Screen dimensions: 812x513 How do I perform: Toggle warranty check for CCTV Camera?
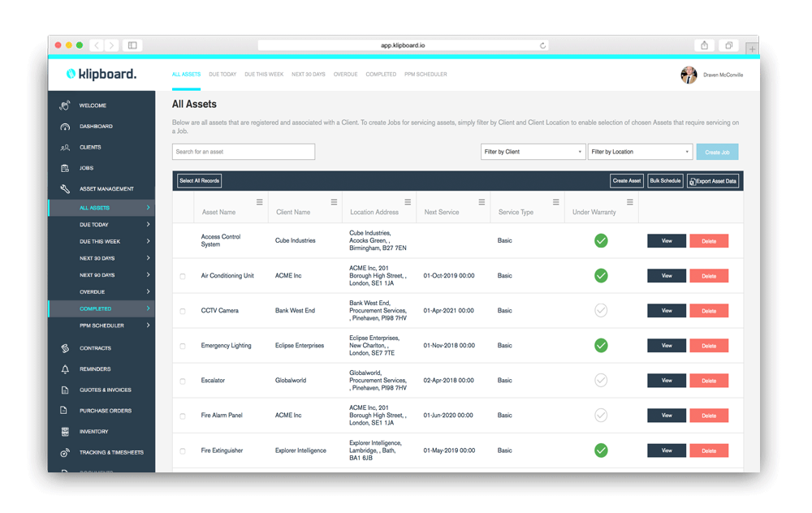(x=601, y=311)
